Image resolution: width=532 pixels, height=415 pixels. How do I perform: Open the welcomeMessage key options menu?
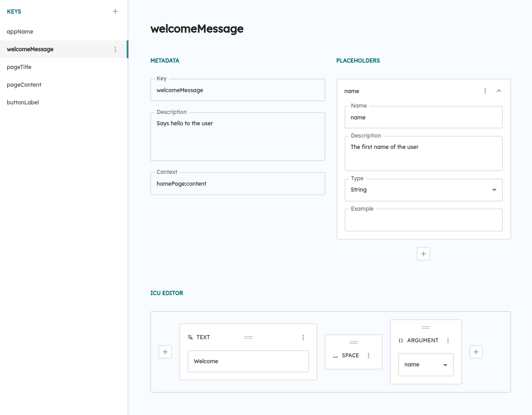[x=115, y=49]
